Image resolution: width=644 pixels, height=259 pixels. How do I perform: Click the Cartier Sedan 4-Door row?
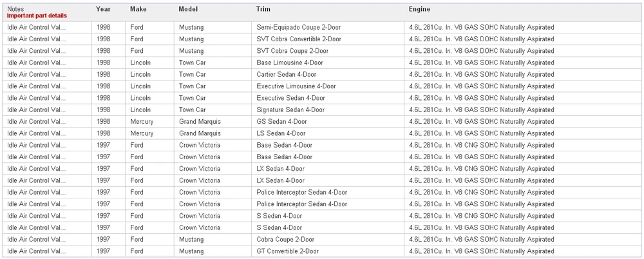pyautogui.click(x=322, y=74)
